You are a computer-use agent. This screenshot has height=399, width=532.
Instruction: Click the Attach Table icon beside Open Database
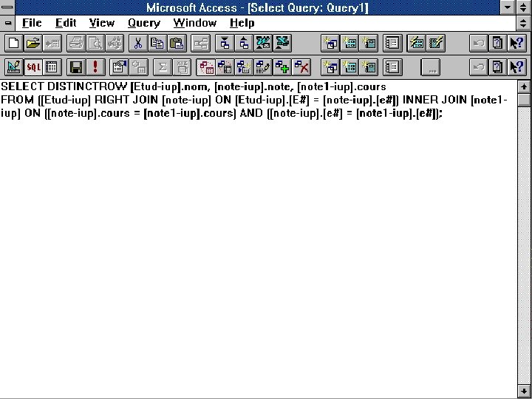coord(52,43)
